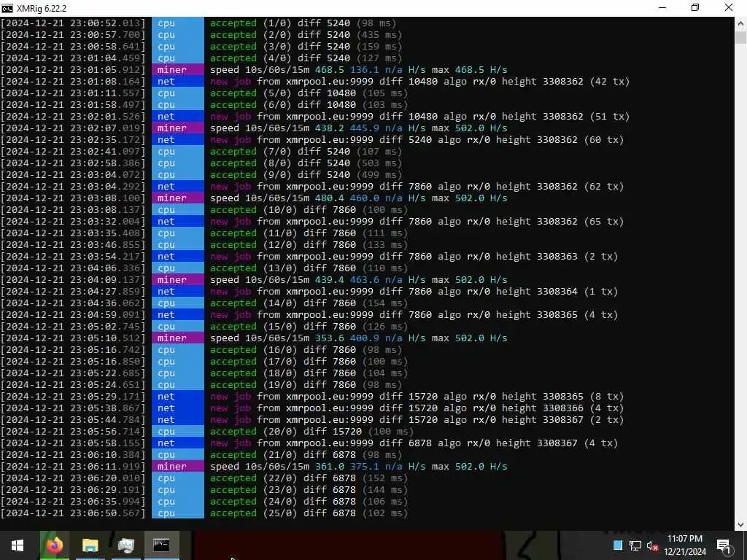Click the scrollbar down arrow
Viewport: 747px width, 560px height.
(741, 524)
